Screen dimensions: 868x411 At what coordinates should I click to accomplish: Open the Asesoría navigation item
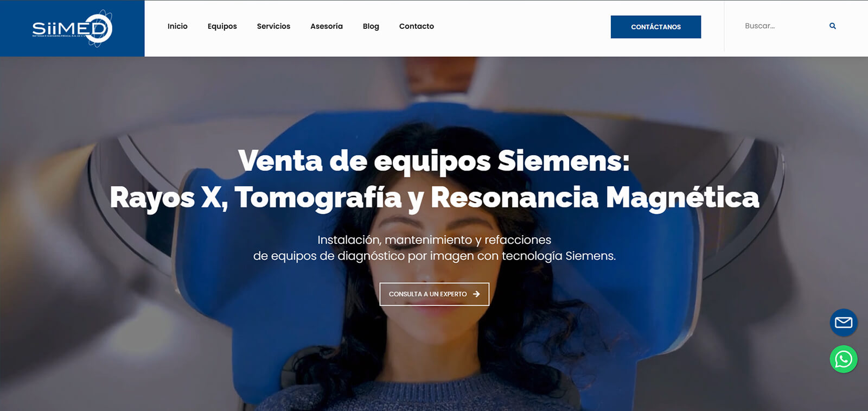tap(327, 26)
